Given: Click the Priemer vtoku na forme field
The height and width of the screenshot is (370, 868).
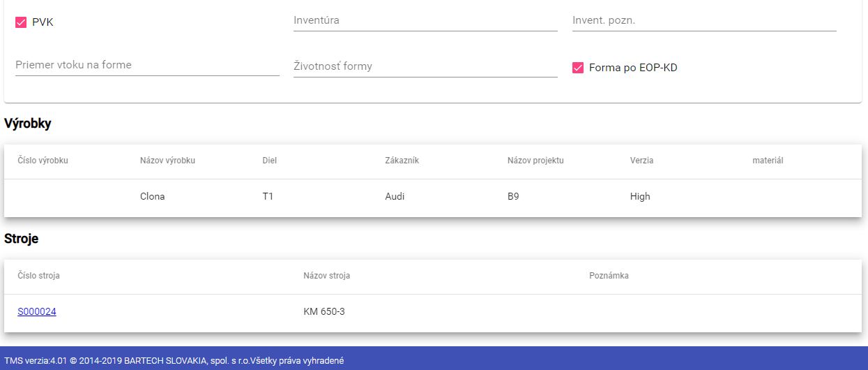Looking at the screenshot, I should (147, 65).
